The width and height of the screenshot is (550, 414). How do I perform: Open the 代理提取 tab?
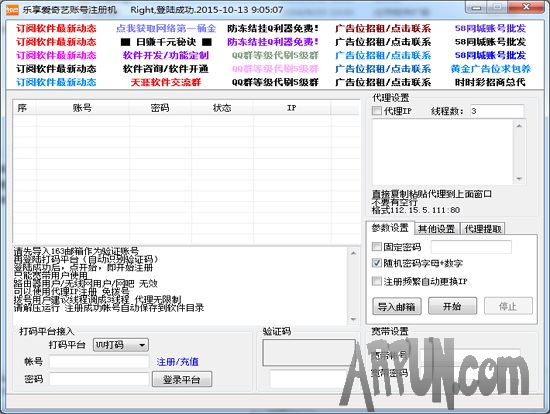coord(483,229)
